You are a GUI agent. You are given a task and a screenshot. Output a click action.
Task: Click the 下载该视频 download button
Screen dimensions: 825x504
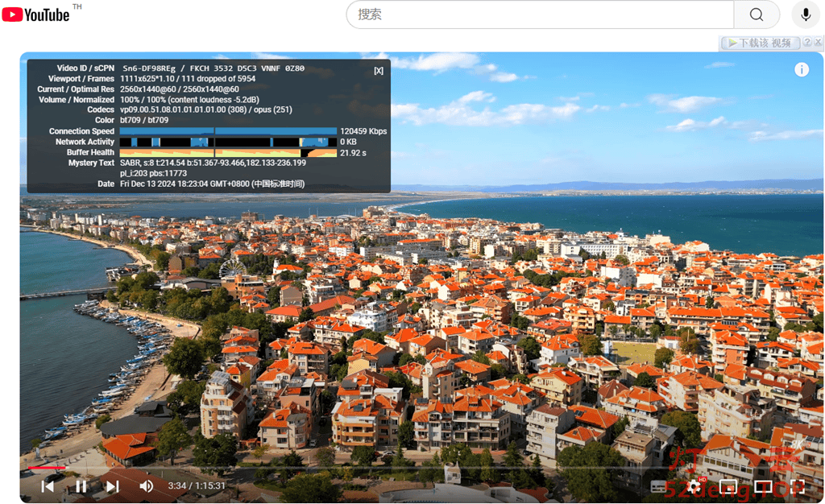click(x=760, y=43)
